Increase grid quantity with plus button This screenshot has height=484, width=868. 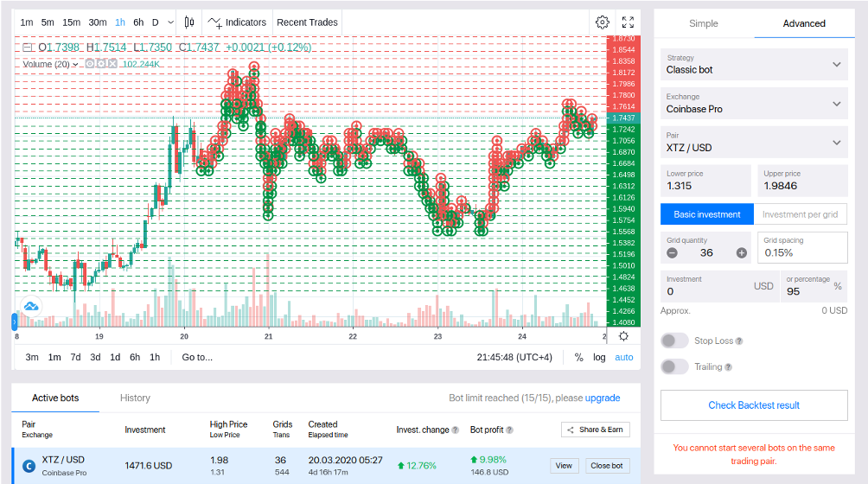tap(742, 252)
